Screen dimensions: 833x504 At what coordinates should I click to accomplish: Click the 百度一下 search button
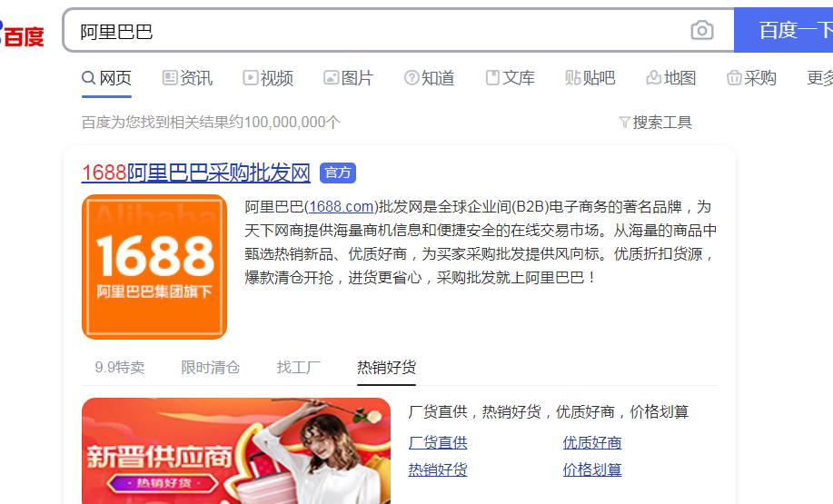click(x=783, y=30)
